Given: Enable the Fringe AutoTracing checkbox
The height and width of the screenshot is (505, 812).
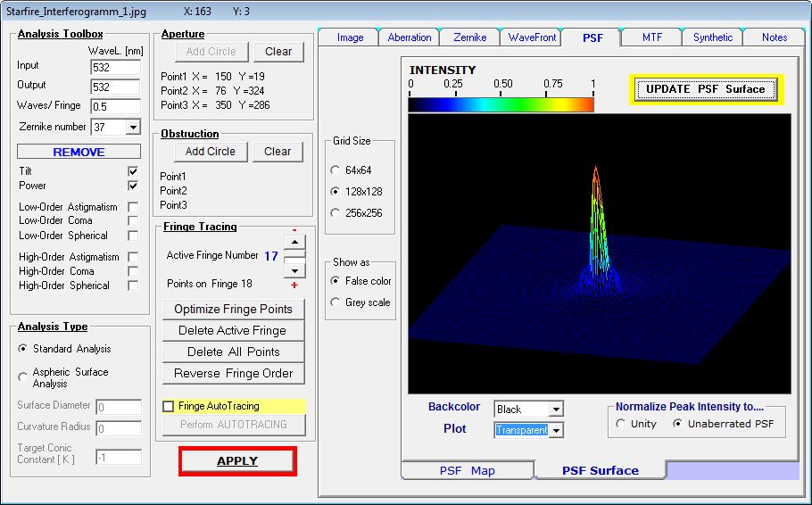Looking at the screenshot, I should pyautogui.click(x=169, y=406).
